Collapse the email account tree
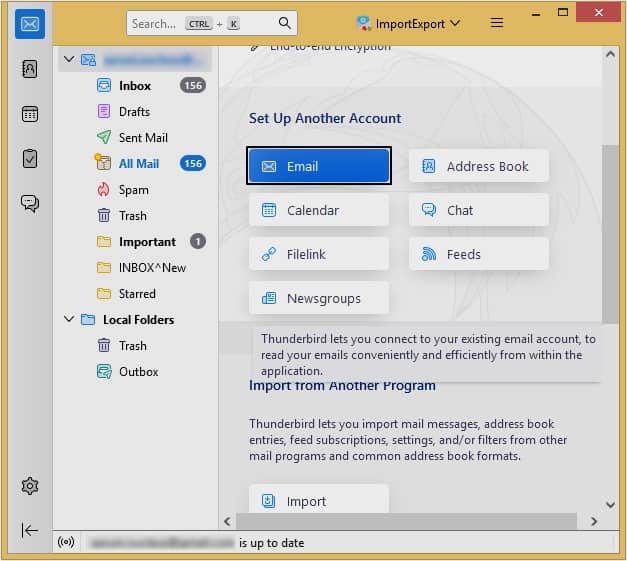The image size is (627, 561). coord(69,60)
